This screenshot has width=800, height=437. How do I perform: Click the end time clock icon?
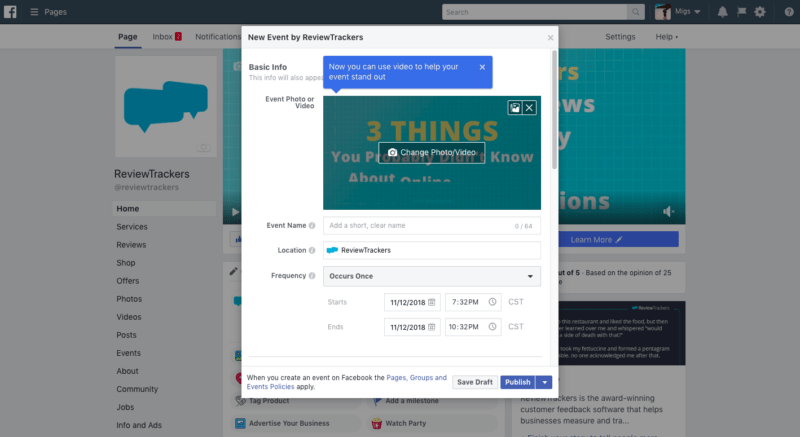(492, 327)
